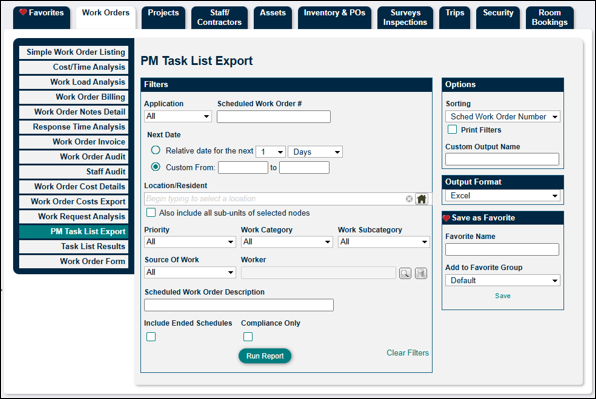596x399 pixels.
Task: Open Staff Audit report
Action: pos(74,172)
